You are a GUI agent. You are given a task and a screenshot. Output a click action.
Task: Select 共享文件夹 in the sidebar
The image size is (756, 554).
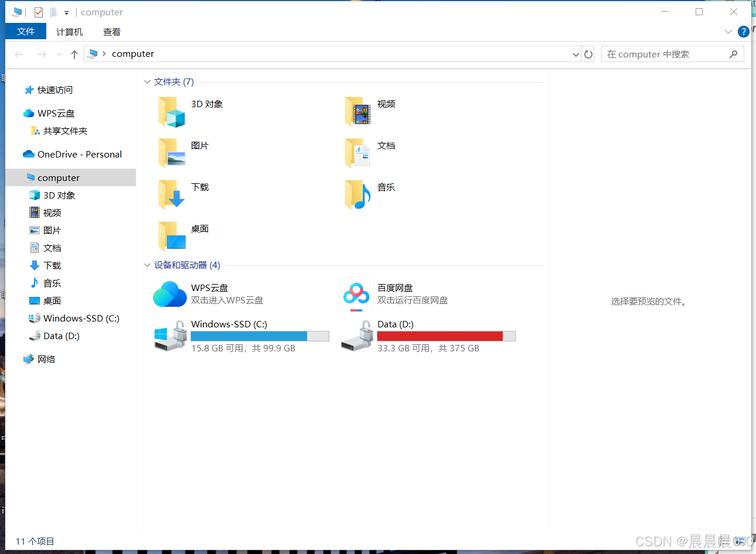65,131
